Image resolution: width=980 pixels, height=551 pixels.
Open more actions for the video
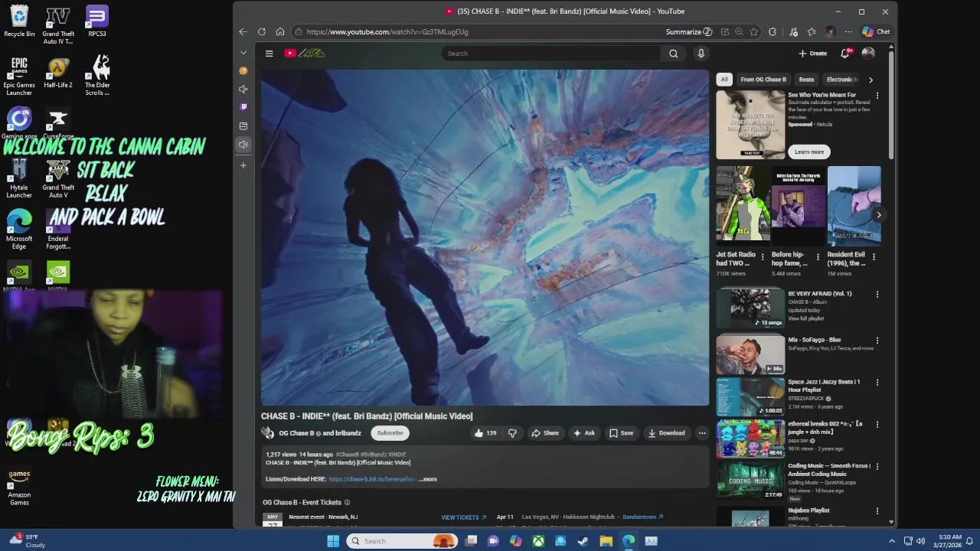coord(701,433)
